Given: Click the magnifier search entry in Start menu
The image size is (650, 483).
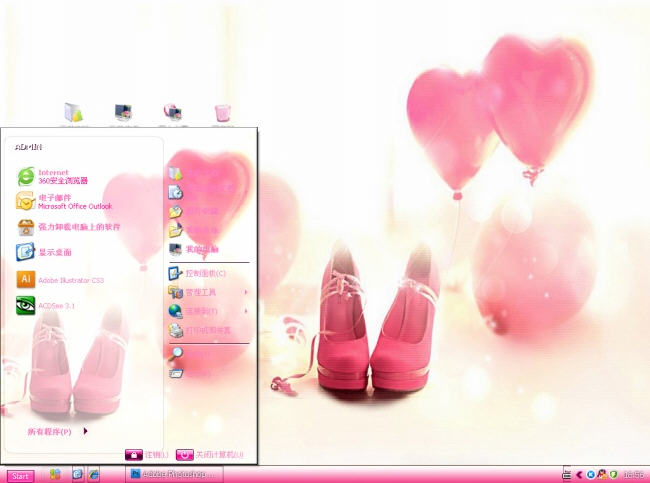Looking at the screenshot, I should click(191, 354).
